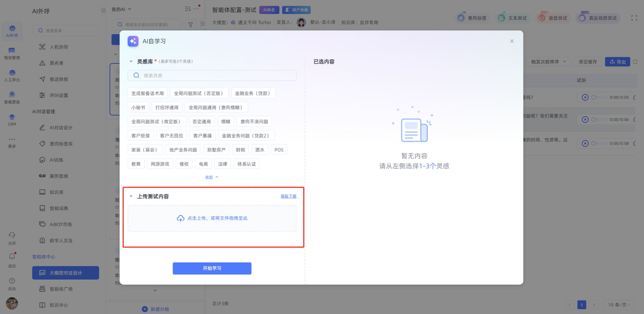Open 意向标签库 in the sidebar
Screen dimensions: 644x314
pyautogui.click(x=61, y=144)
